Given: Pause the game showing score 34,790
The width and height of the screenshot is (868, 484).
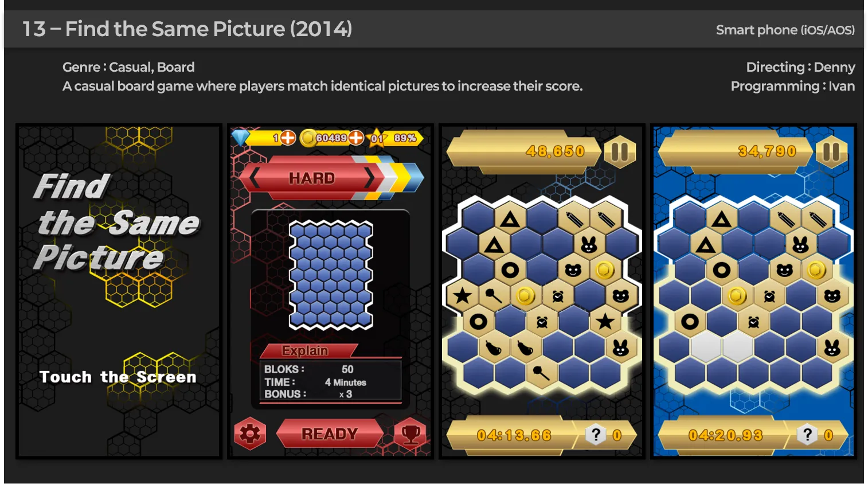Looking at the screenshot, I should tap(831, 152).
